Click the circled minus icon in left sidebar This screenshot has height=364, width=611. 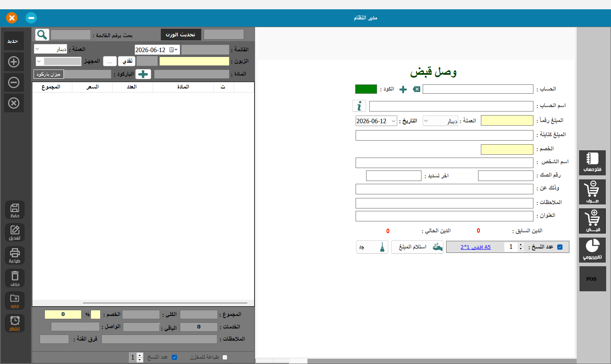click(x=14, y=82)
